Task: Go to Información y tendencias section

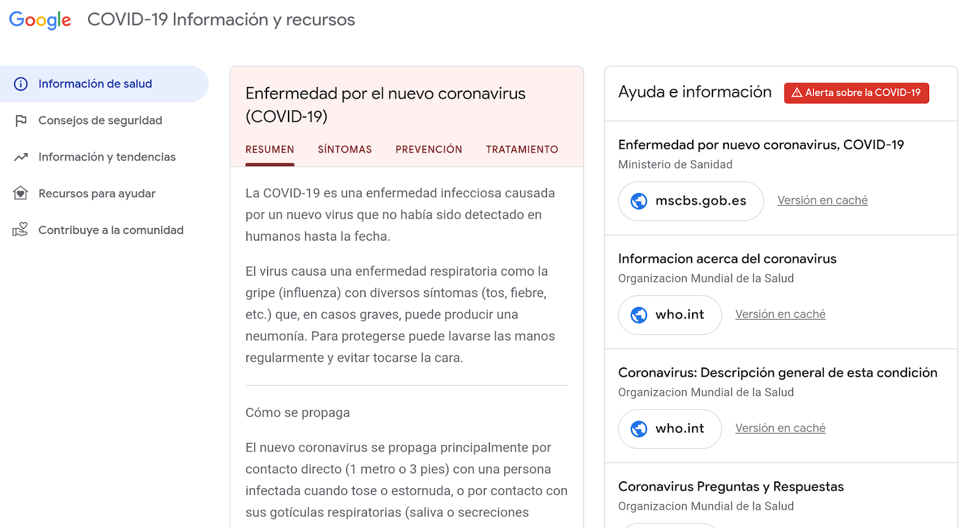Action: (107, 157)
